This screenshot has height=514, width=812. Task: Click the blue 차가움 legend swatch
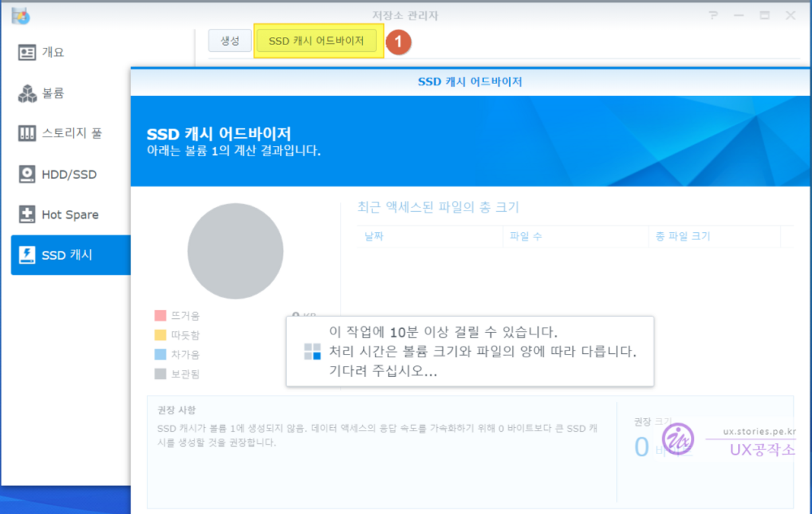pyautogui.click(x=160, y=355)
